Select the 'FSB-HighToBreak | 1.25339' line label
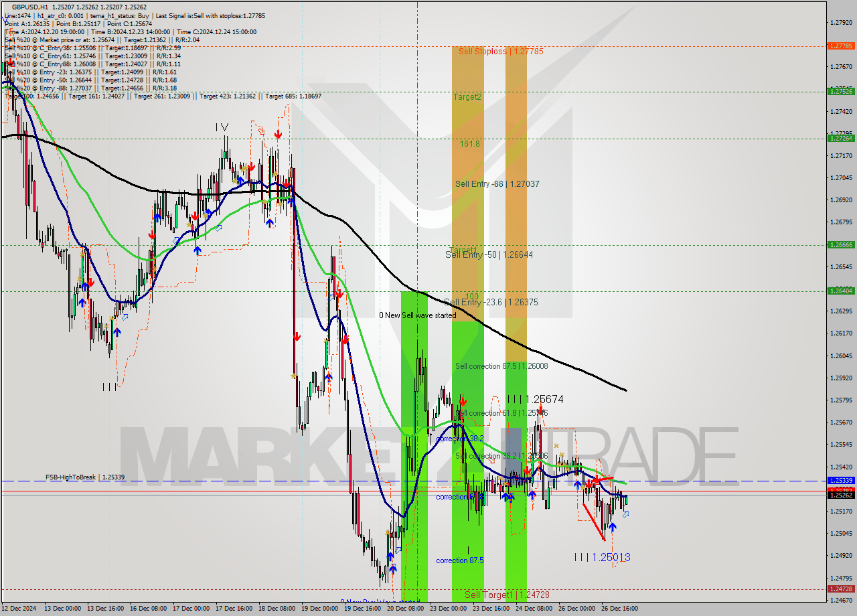The height and width of the screenshot is (616, 857). [x=85, y=477]
